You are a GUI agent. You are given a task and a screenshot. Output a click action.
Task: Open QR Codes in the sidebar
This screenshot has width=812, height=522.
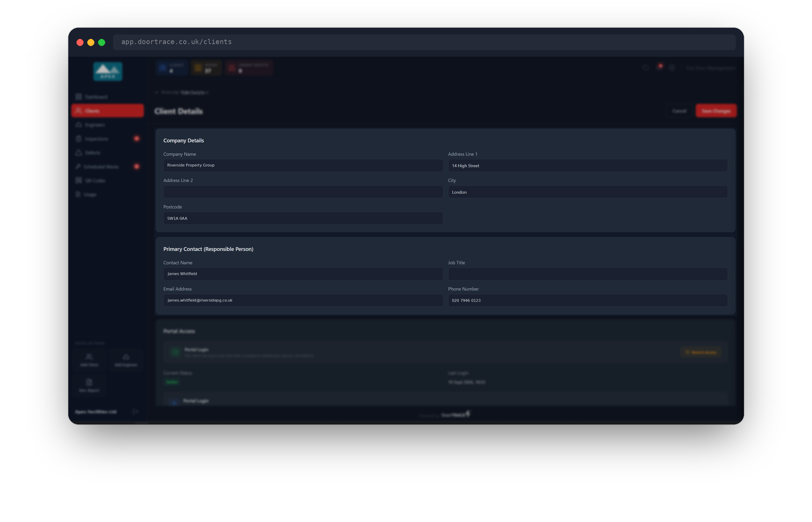click(x=107, y=181)
